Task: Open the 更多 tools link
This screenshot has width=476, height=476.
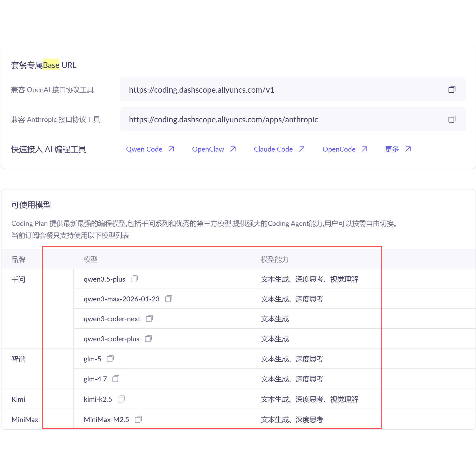Action: 398,149
